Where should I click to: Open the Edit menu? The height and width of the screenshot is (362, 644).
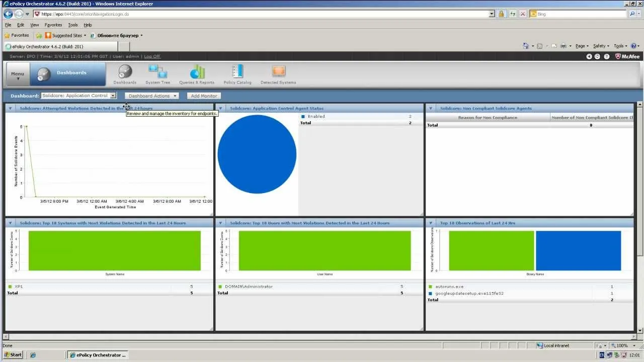pos(21,25)
